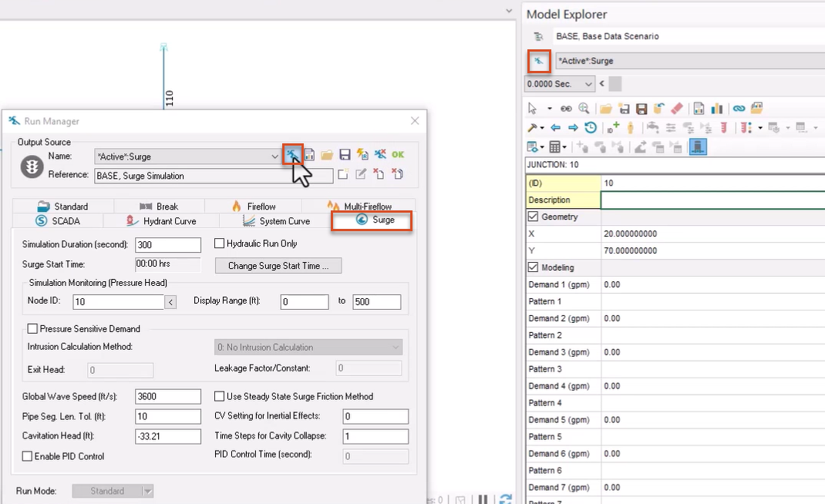The height and width of the screenshot is (504, 825).
Task: Check Use Steady State Surge Friction Method
Action: 220,396
